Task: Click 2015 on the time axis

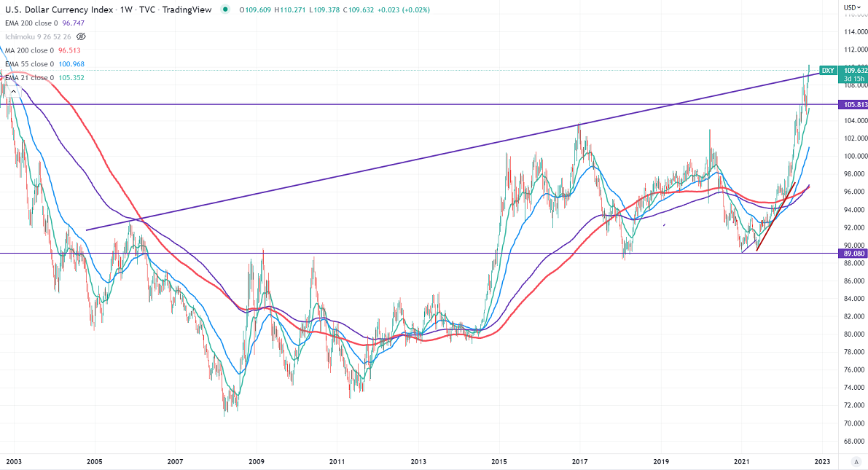Action: coord(498,462)
